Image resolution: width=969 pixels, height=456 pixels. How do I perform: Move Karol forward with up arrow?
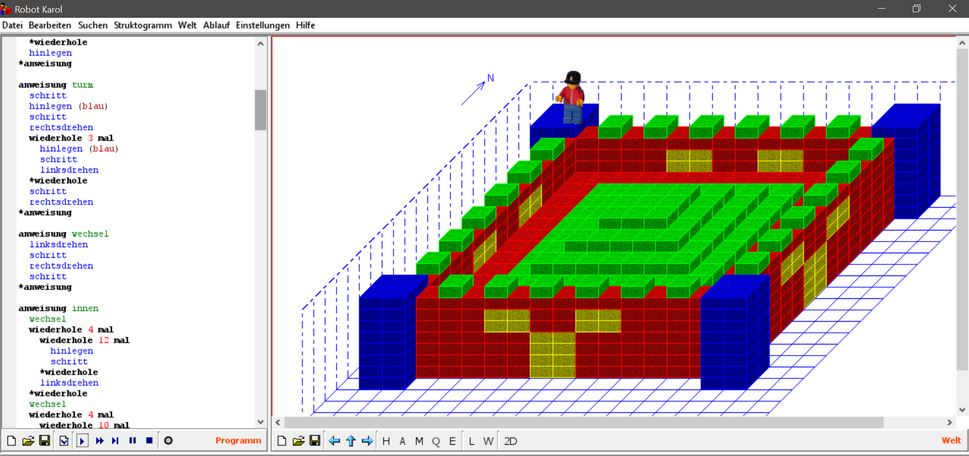click(351, 441)
